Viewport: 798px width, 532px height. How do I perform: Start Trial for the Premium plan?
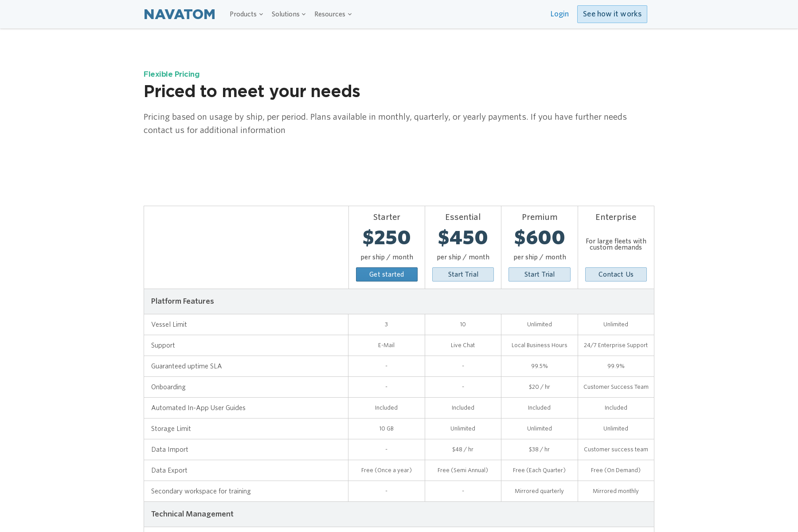(x=540, y=274)
